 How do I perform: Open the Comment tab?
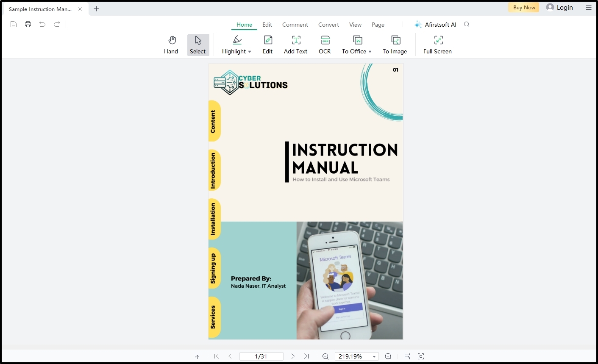(295, 25)
